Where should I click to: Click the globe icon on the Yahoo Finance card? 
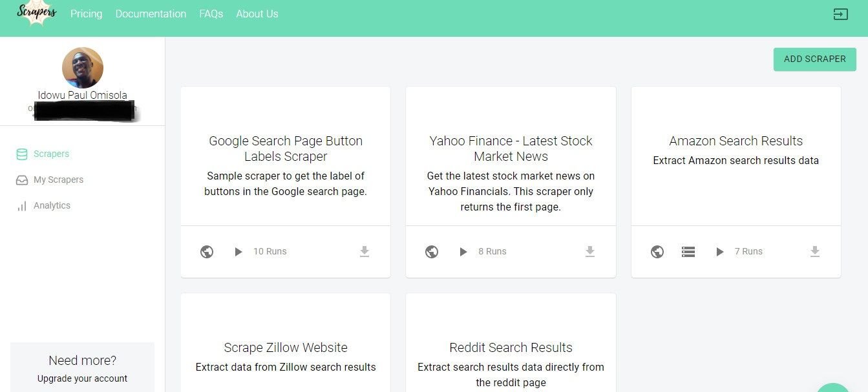point(432,252)
